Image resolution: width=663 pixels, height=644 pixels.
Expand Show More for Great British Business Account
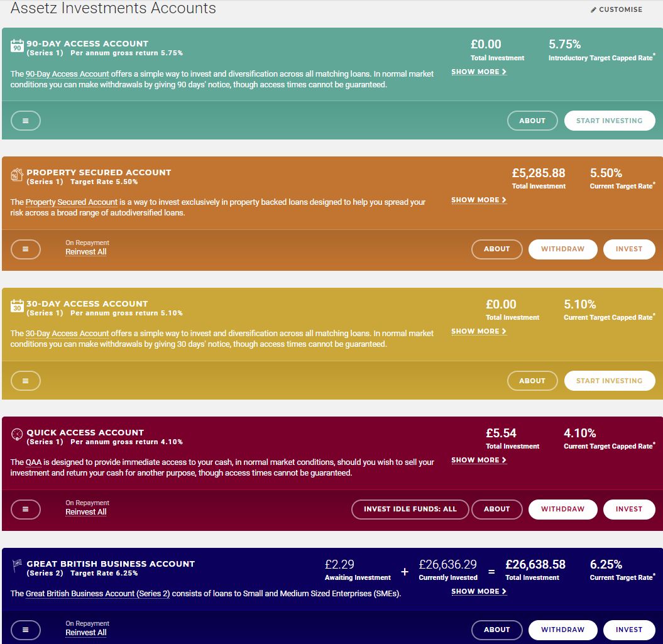click(479, 591)
